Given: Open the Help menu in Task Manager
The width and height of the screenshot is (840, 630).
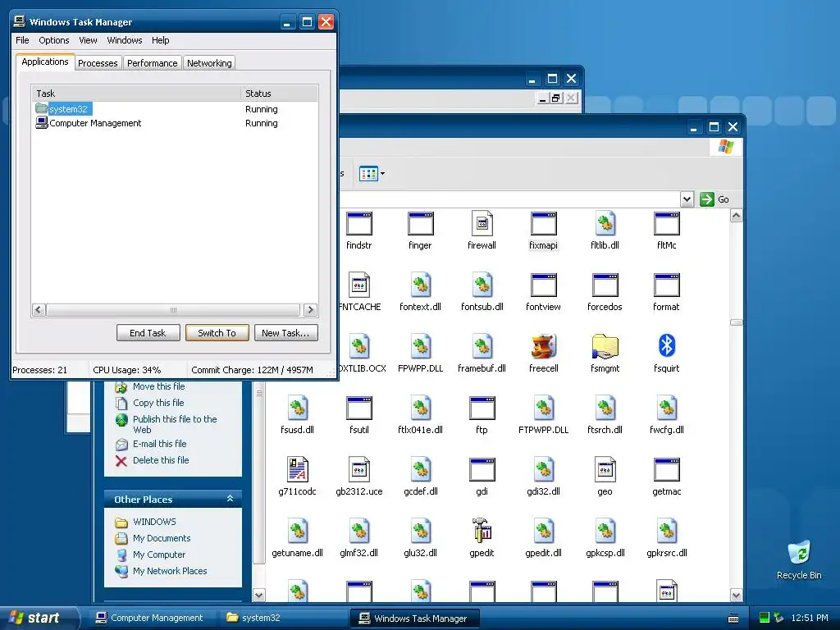Looking at the screenshot, I should tap(160, 40).
